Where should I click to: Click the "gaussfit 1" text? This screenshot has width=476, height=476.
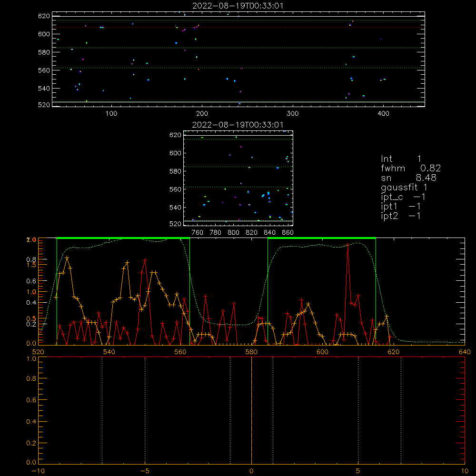click(404, 188)
